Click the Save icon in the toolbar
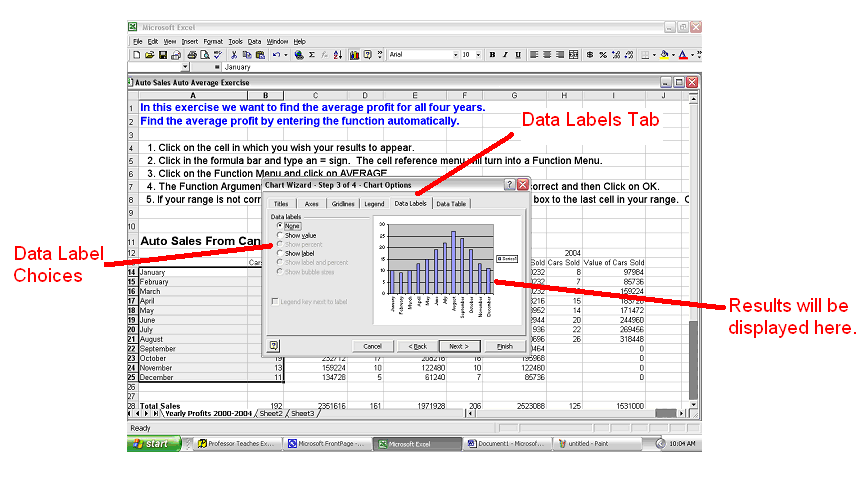The width and height of the screenshot is (861, 483). [x=162, y=54]
